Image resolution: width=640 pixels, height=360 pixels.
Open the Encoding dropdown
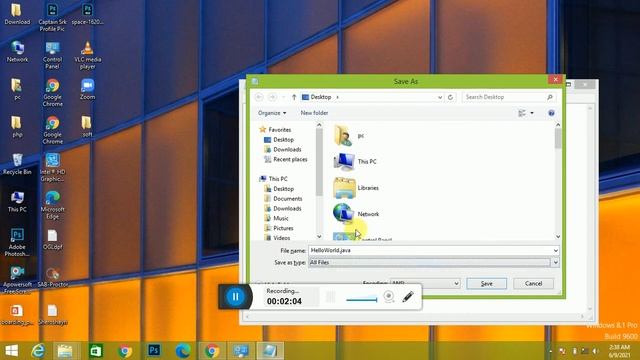point(425,283)
